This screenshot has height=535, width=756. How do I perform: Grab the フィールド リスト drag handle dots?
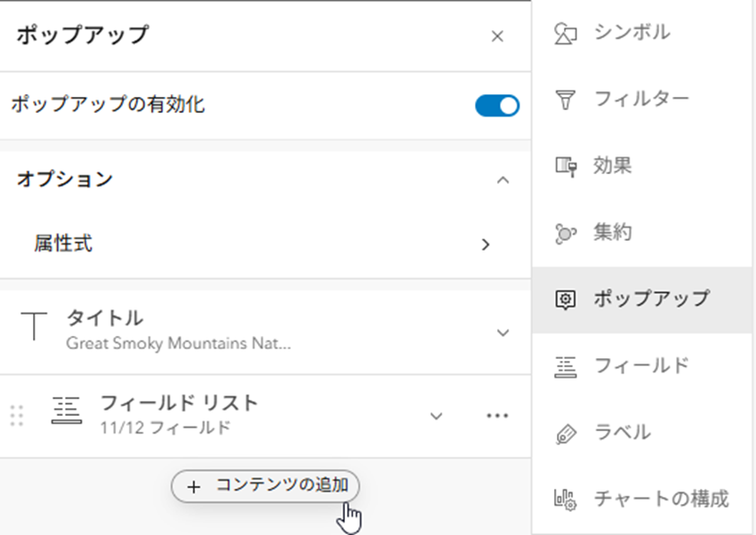pos(16,415)
